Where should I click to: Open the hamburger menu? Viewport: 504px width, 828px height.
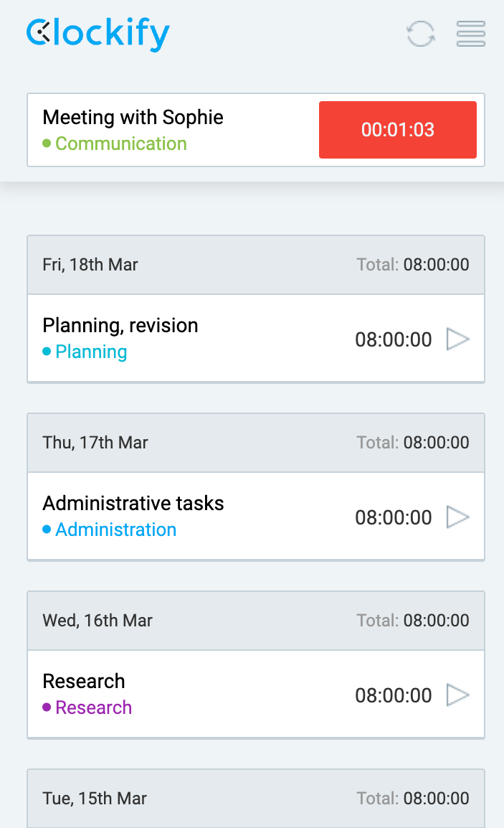[x=471, y=34]
